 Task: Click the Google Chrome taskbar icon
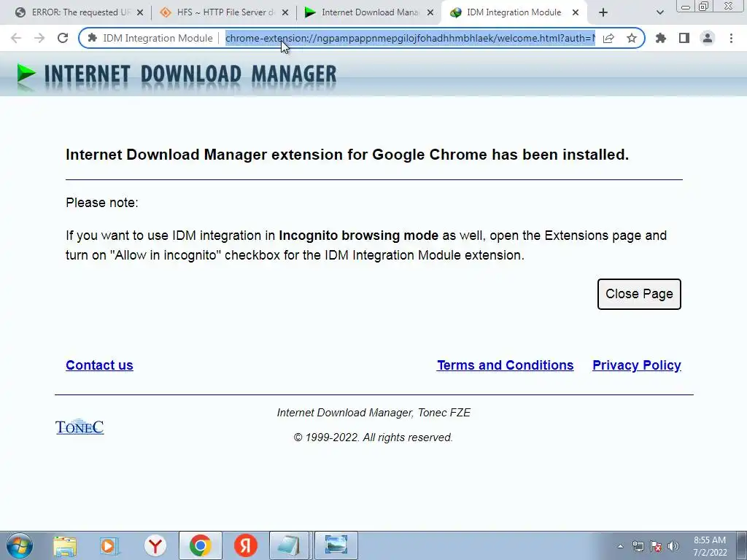click(x=201, y=545)
